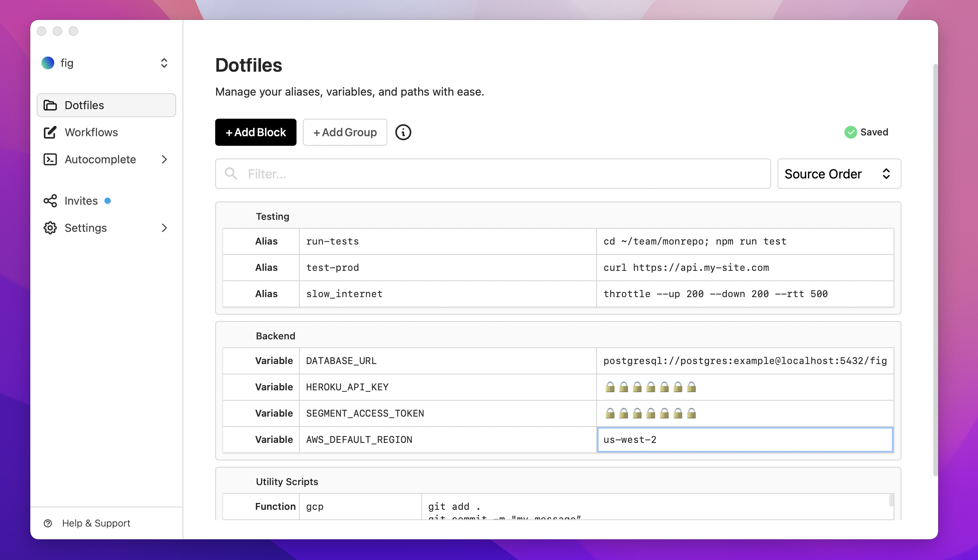Click the magnifier icon in the filter bar
This screenshot has width=978, height=560.
coord(231,174)
